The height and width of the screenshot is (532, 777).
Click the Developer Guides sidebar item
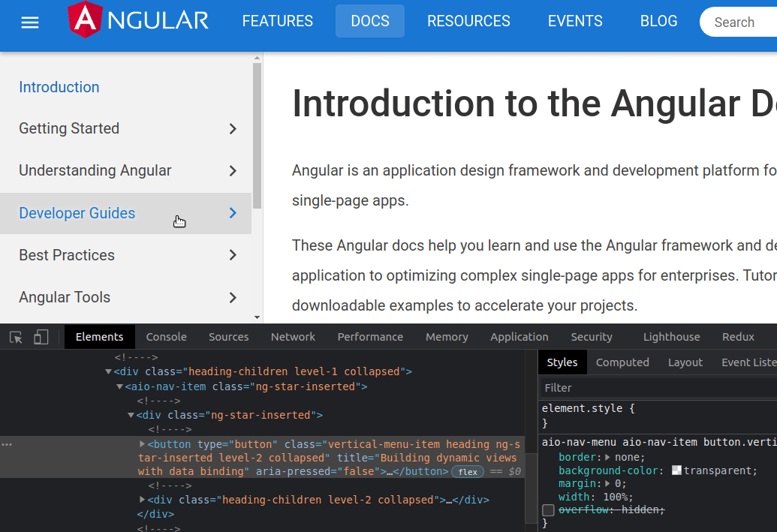125,214
